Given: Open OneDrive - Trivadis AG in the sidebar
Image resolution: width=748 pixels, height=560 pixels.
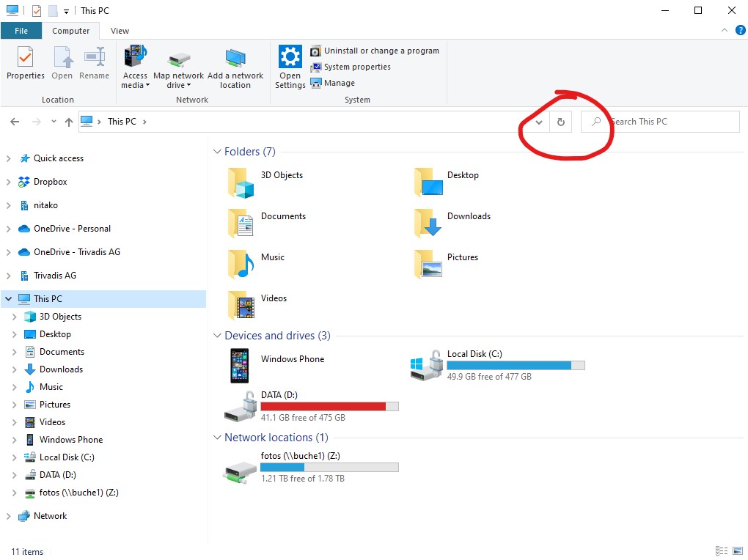Looking at the screenshot, I should coord(77,252).
